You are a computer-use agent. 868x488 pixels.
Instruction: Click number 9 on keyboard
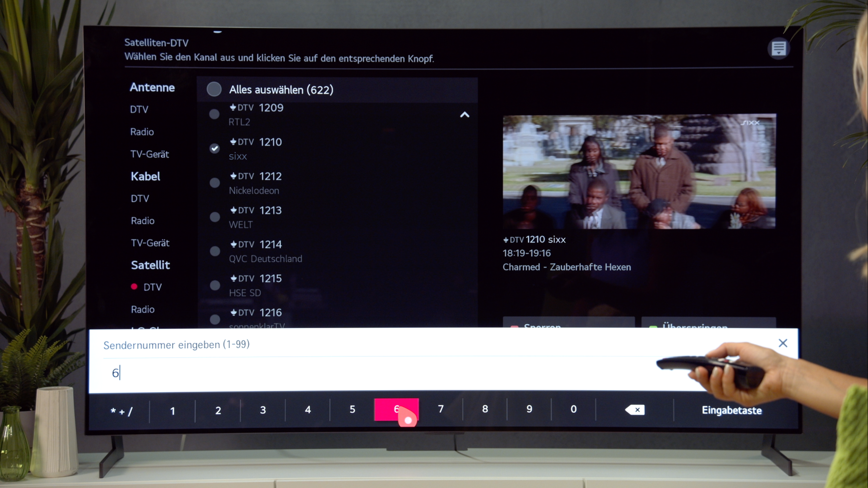click(x=529, y=409)
